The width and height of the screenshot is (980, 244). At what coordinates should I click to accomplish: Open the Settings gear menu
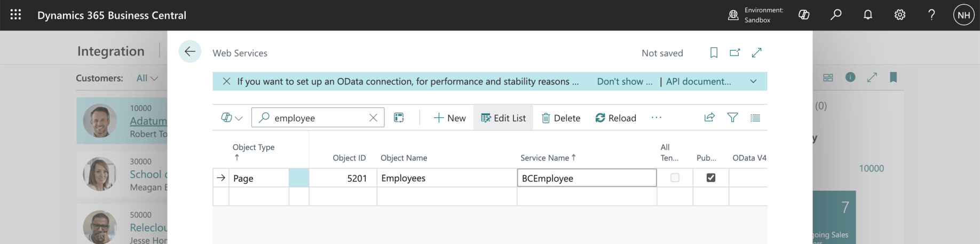[900, 15]
